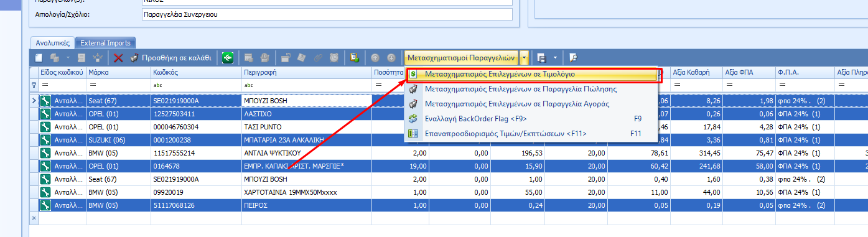Click the alarm clock toolbar icon
Screen dimensions: 868x237
click(x=334, y=58)
